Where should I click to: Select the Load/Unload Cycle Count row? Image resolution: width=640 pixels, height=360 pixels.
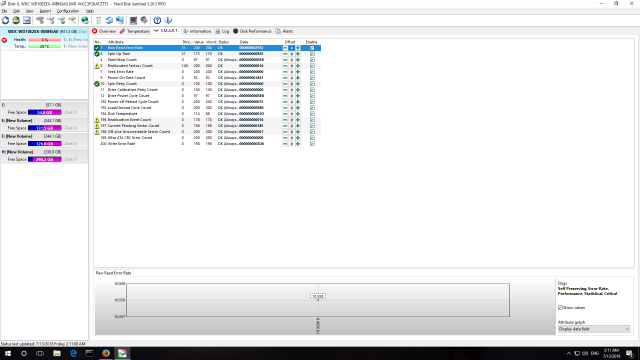pyautogui.click(x=207, y=108)
